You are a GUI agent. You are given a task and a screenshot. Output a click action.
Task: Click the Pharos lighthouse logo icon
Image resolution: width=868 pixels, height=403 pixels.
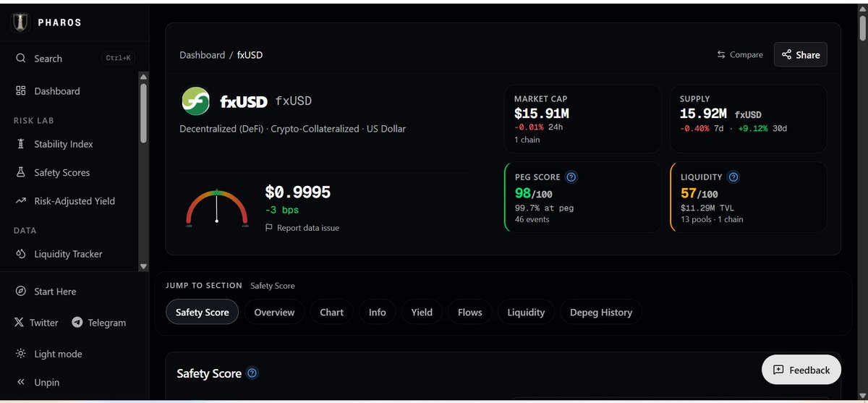pyautogui.click(x=20, y=22)
